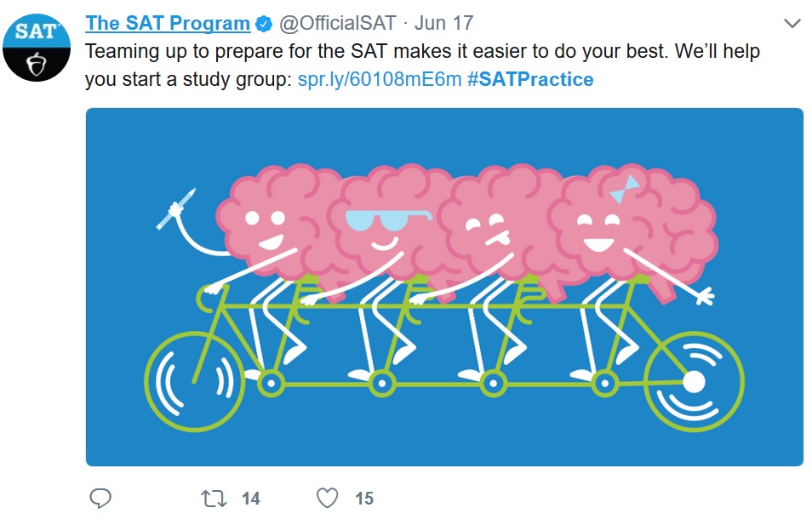
Task: Click the front bicycle wheel in image
Action: [x=195, y=381]
